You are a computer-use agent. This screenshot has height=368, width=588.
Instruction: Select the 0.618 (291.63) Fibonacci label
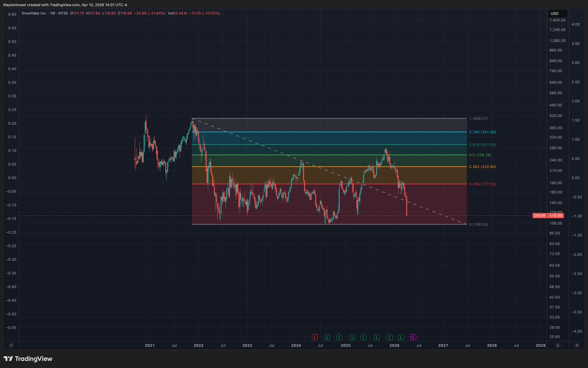(x=483, y=145)
